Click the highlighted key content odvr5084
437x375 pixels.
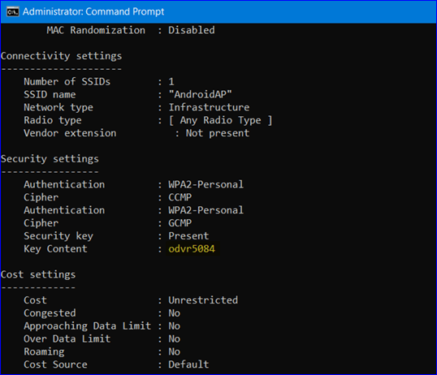(x=192, y=249)
